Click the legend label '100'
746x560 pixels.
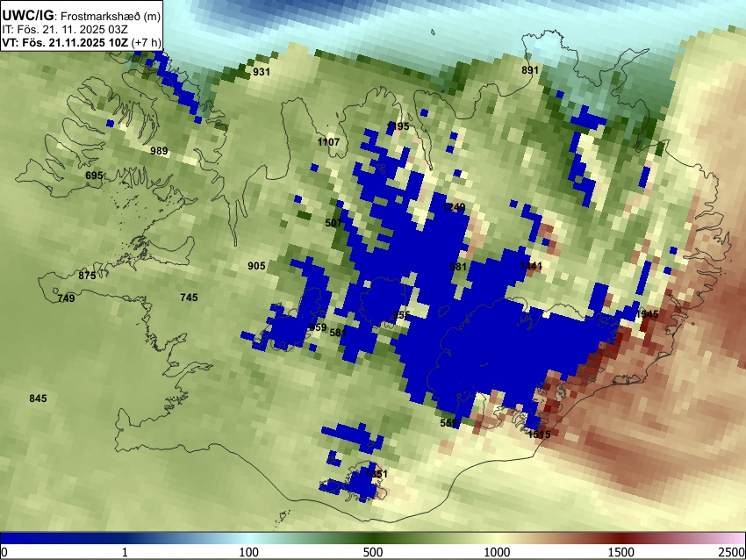249,552
